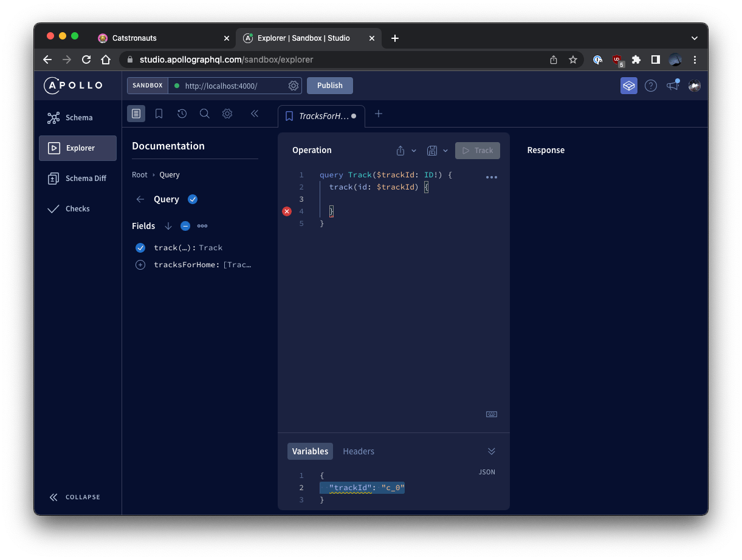Open the browser extensions puzzle icon

coord(636,60)
